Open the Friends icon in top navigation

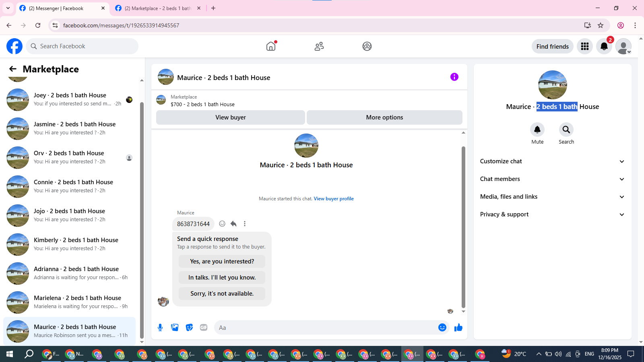(x=319, y=46)
